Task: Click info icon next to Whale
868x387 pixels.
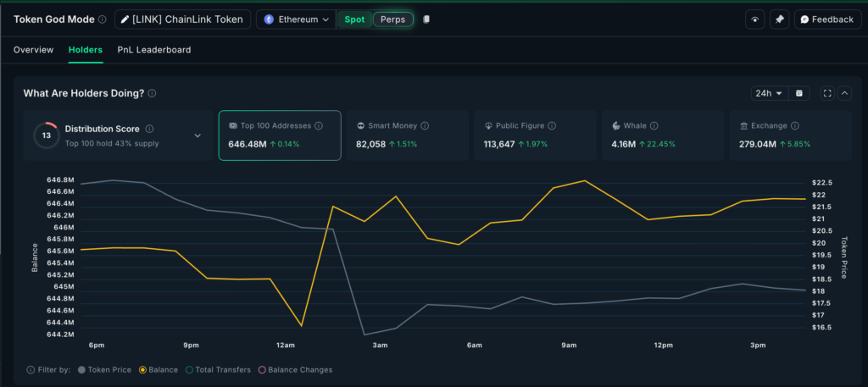Action: click(654, 125)
